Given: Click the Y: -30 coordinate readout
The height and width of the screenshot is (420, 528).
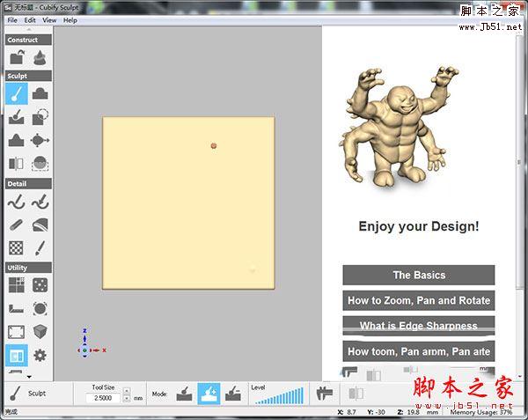Looking at the screenshot, I should (x=376, y=412).
